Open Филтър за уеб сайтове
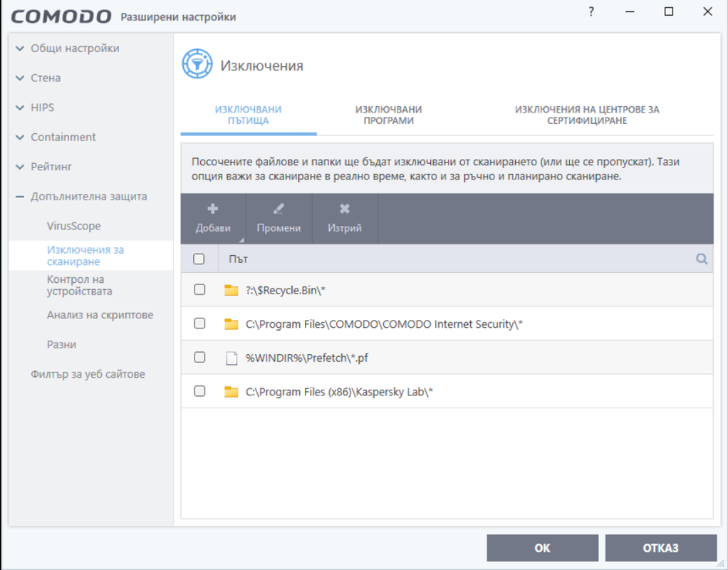This screenshot has width=728, height=570. (x=88, y=375)
